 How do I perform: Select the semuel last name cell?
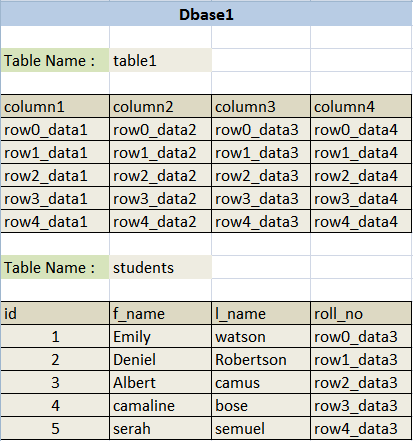[261, 428]
